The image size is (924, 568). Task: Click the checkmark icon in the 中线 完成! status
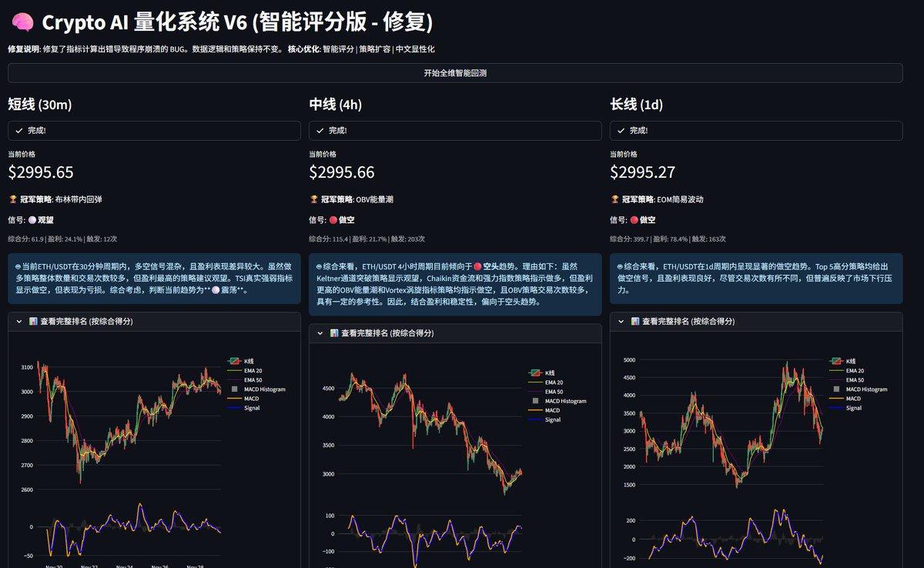click(x=320, y=131)
